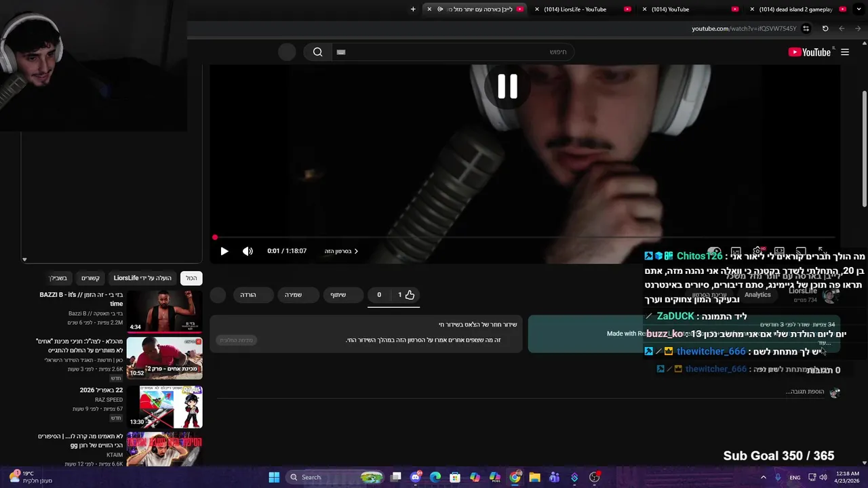Enter fullscreen from player controls

[x=823, y=251]
